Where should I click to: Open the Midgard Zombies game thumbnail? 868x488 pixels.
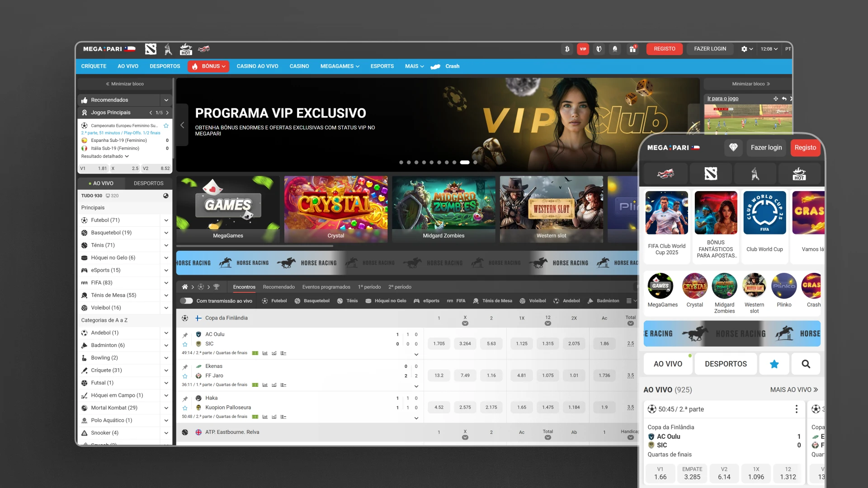point(443,209)
